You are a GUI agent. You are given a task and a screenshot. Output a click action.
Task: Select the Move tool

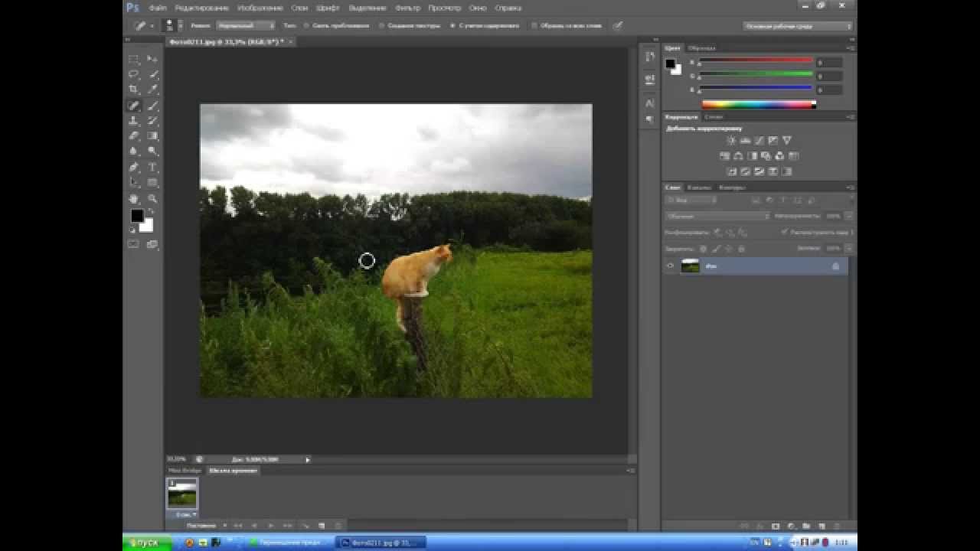[152, 59]
